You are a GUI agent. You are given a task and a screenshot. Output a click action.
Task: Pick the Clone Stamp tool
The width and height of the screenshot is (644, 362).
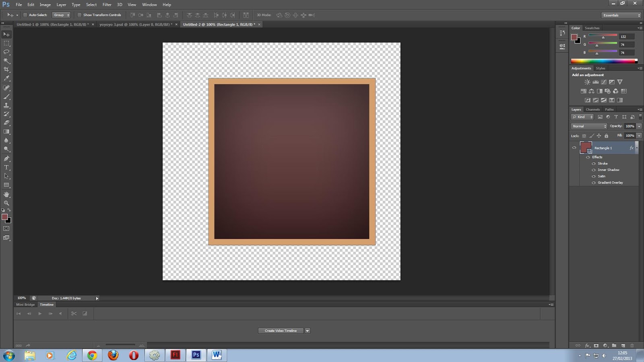[6, 105]
